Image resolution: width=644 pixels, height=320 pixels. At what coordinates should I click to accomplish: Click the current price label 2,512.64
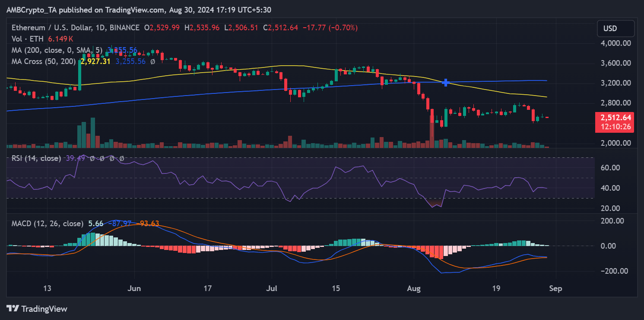(616, 118)
